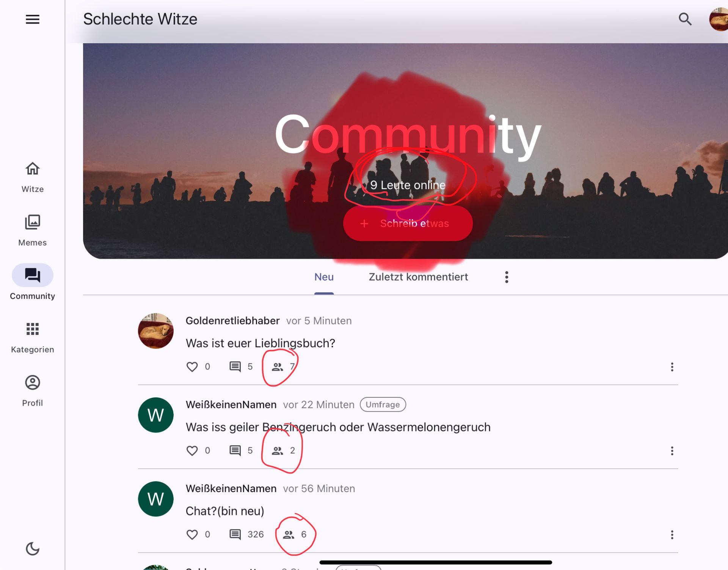This screenshot has width=728, height=570.
Task: Switch to the Neu tab
Action: (x=324, y=277)
